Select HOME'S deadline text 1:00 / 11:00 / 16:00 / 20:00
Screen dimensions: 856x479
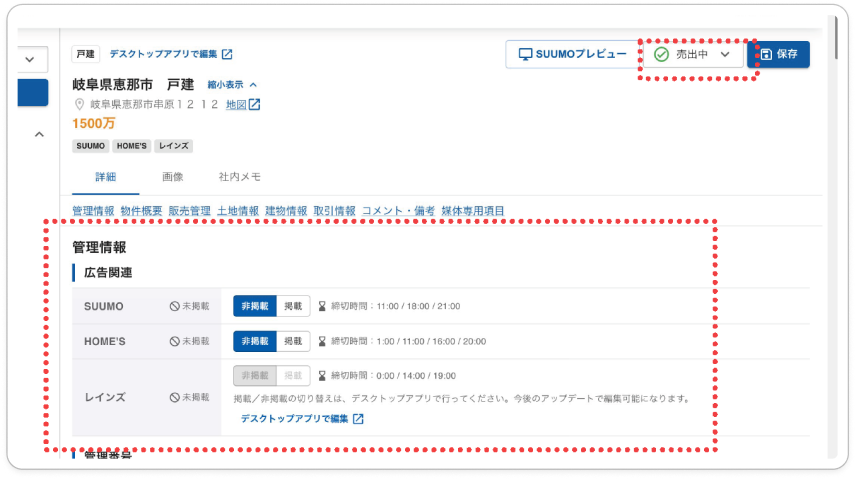pos(431,341)
